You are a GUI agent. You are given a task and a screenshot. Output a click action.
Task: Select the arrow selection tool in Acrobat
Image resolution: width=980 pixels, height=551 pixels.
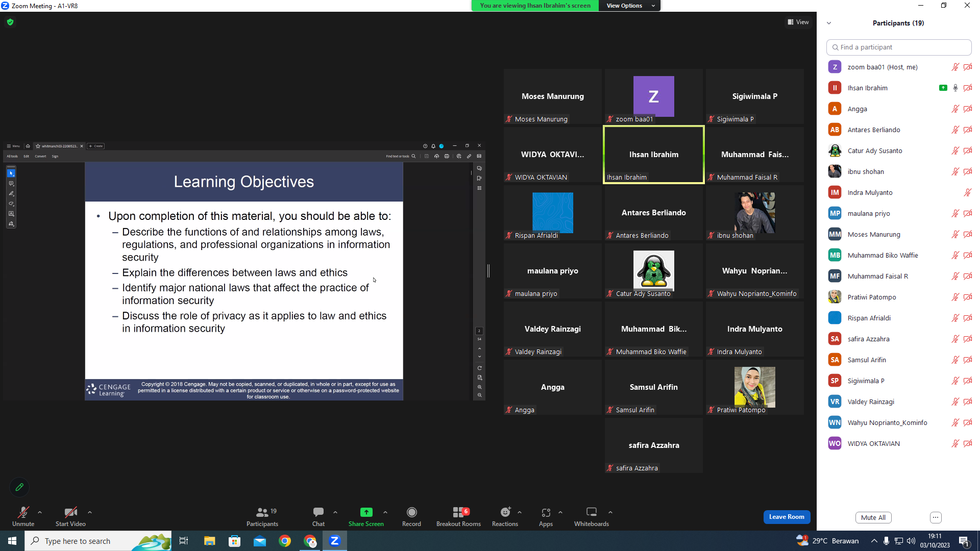11,173
